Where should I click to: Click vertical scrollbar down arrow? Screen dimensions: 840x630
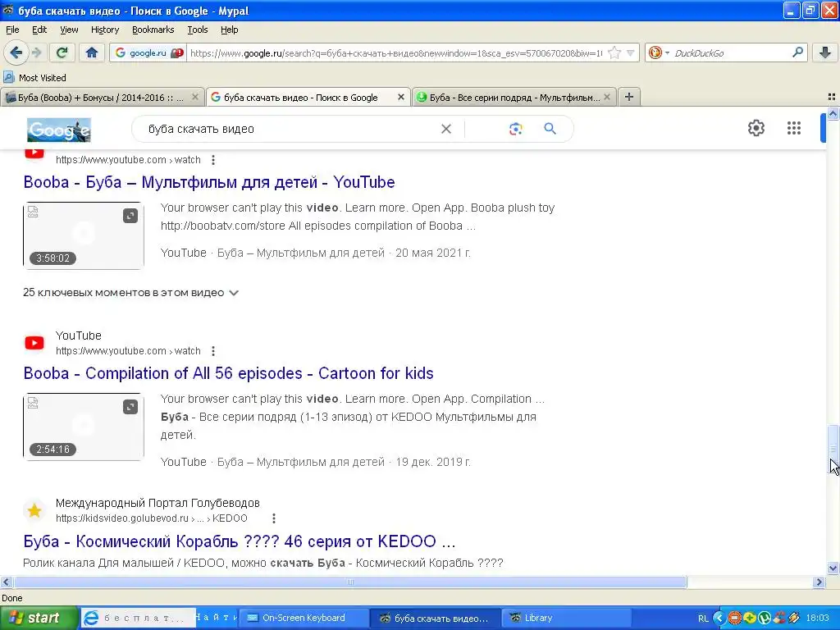pos(833,568)
